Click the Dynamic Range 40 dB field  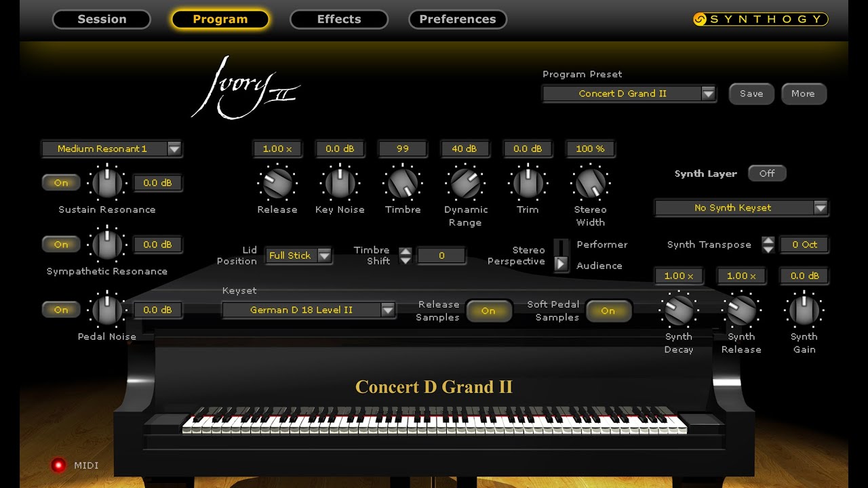click(465, 148)
